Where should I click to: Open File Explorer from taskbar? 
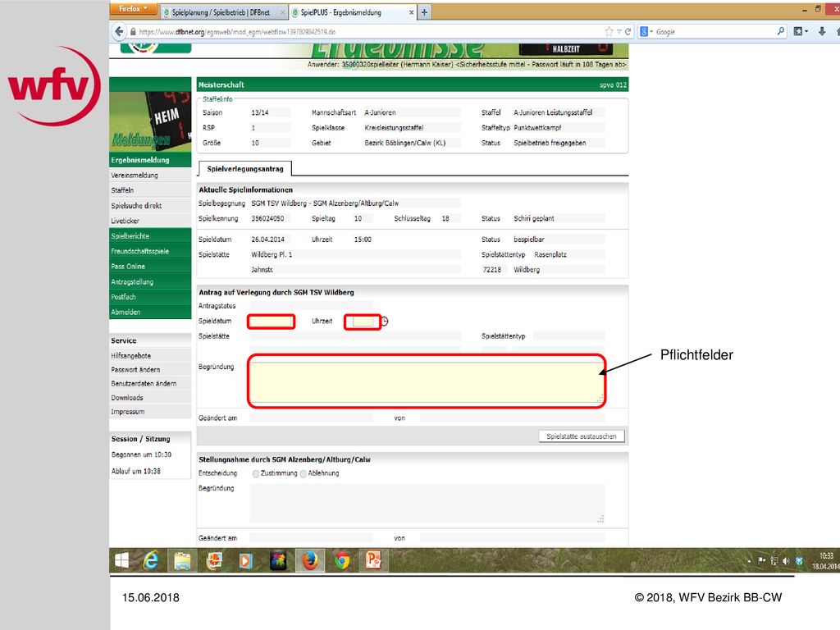[182, 561]
